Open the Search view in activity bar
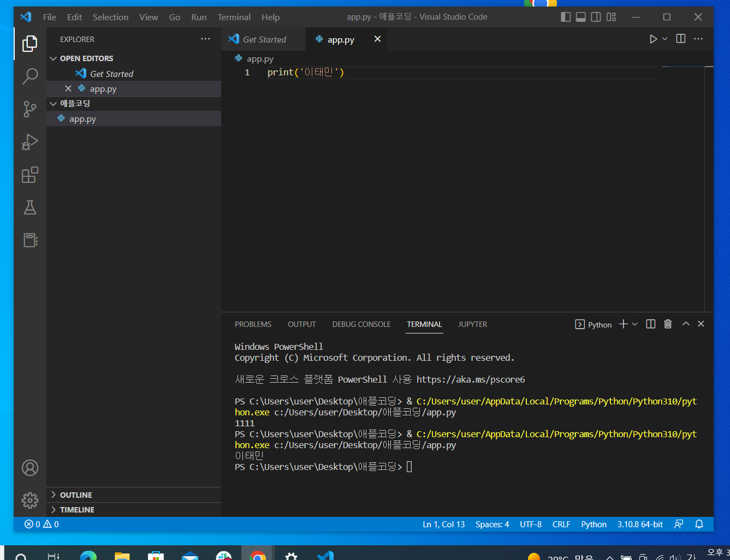The image size is (730, 560). pyautogui.click(x=30, y=76)
